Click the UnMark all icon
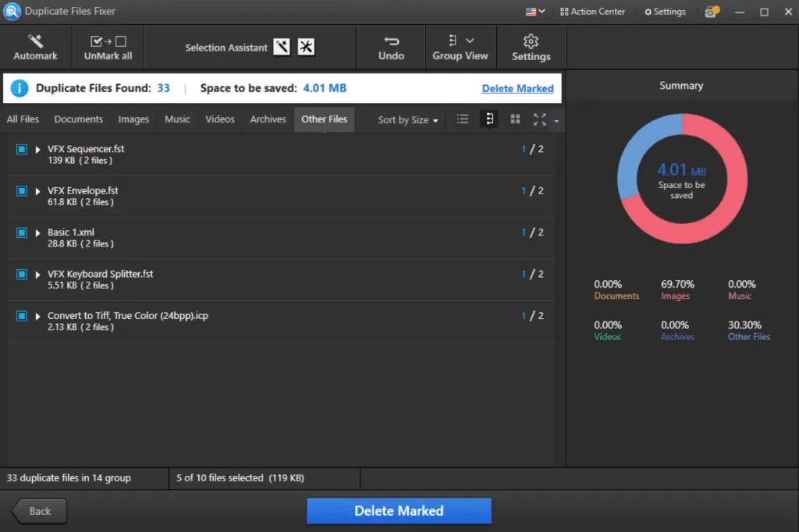Viewport: 799px width, 532px height. pos(108,41)
